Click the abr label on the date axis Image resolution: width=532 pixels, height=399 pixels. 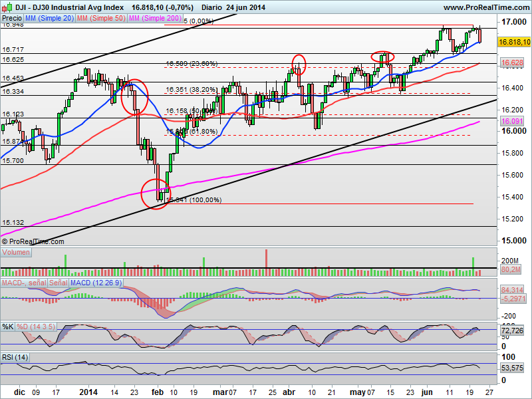click(x=289, y=392)
